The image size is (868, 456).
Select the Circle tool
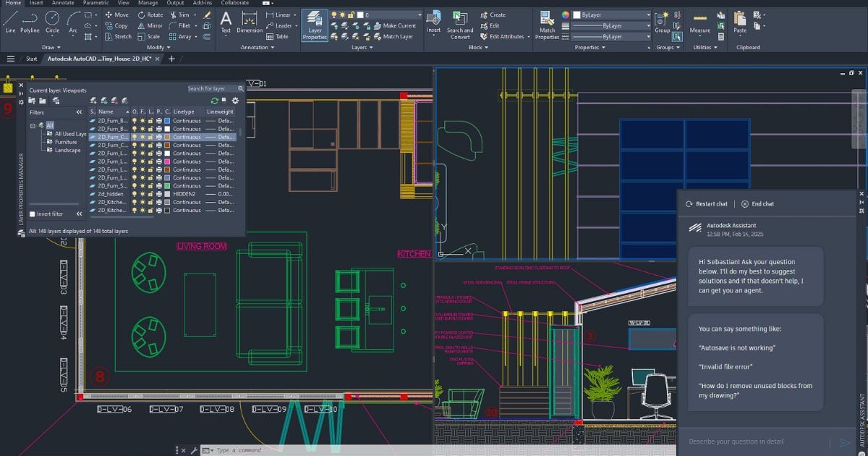pyautogui.click(x=52, y=22)
